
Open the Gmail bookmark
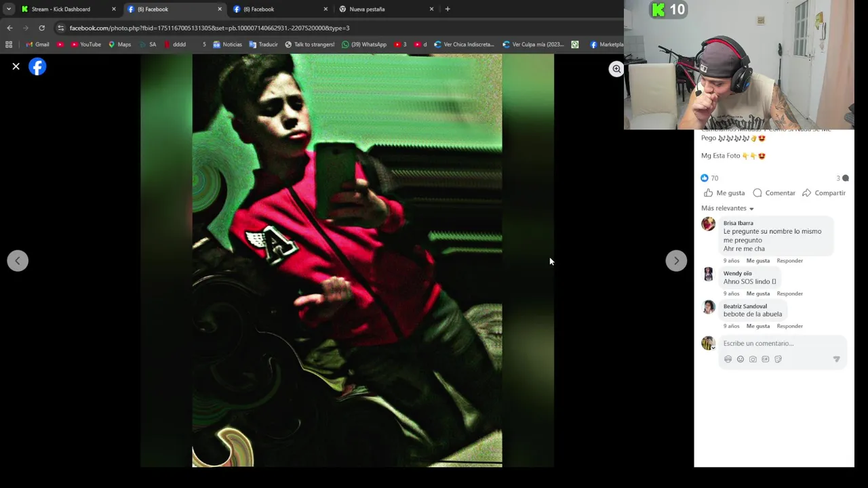click(x=37, y=45)
